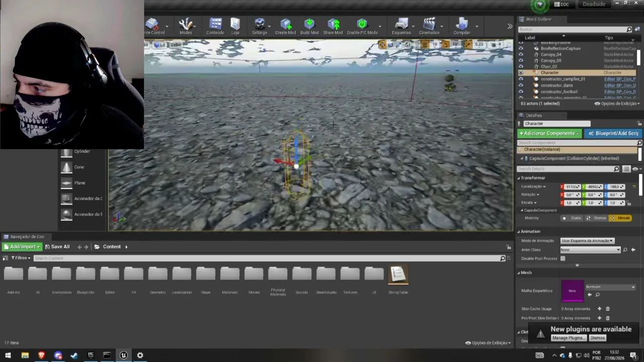Expand the hidden toolbar items chevron
The image size is (644, 362).
510,26
